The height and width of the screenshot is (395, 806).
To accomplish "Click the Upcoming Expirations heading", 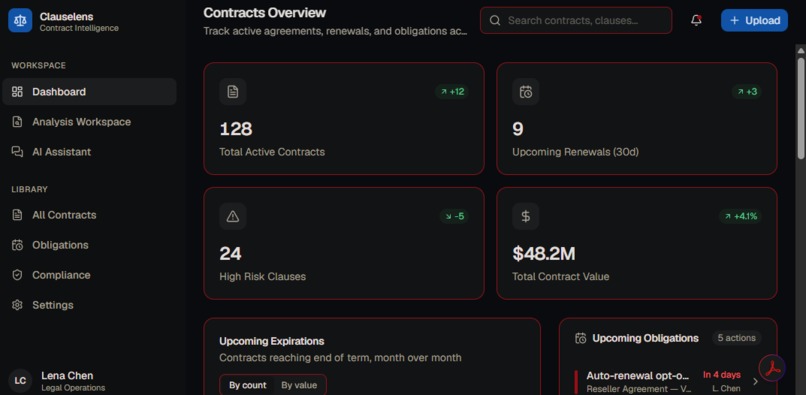I will 272,341.
